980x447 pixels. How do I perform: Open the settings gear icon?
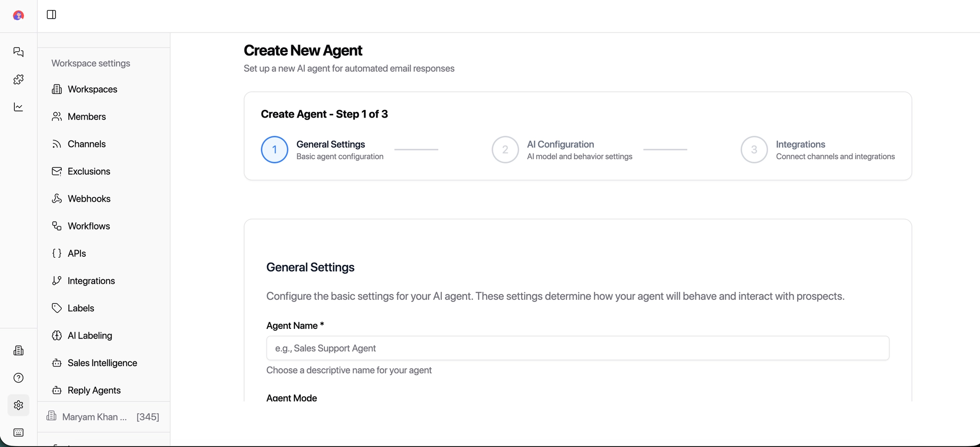pyautogui.click(x=18, y=405)
